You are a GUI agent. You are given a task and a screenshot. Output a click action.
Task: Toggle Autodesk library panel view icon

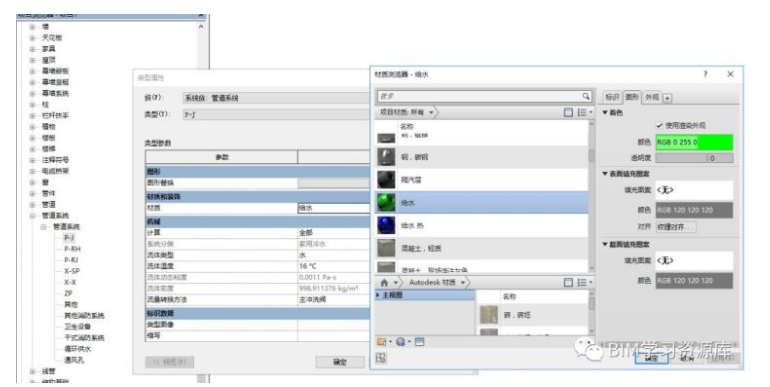tap(568, 282)
